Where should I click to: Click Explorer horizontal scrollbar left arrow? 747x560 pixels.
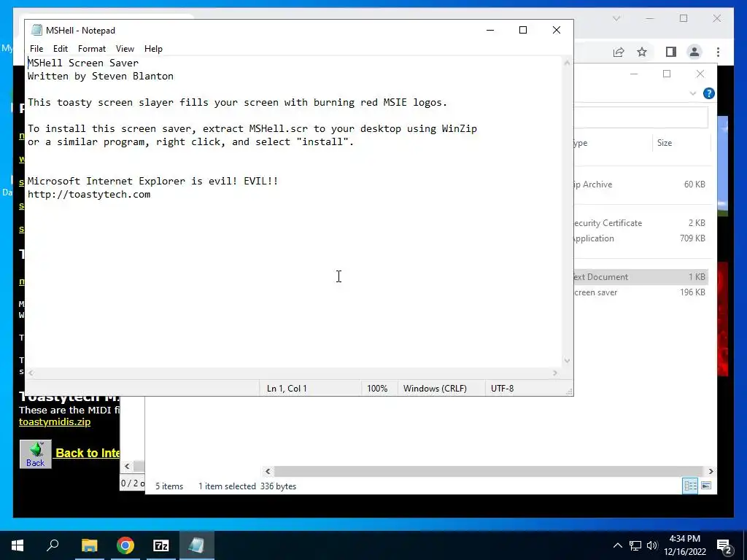click(x=268, y=472)
